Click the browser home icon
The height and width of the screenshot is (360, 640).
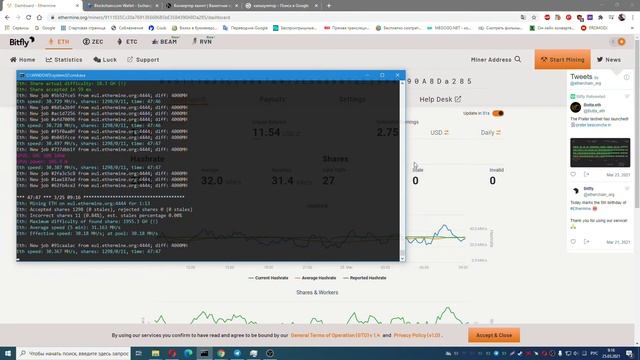(39, 17)
